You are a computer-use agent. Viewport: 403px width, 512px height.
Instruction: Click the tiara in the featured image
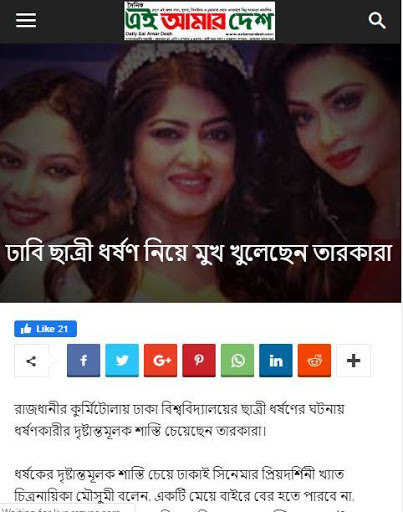[180, 62]
